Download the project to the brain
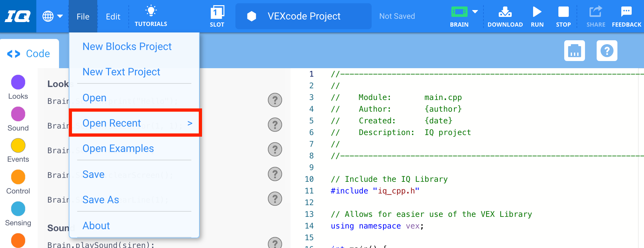The height and width of the screenshot is (248, 644). pyautogui.click(x=505, y=16)
